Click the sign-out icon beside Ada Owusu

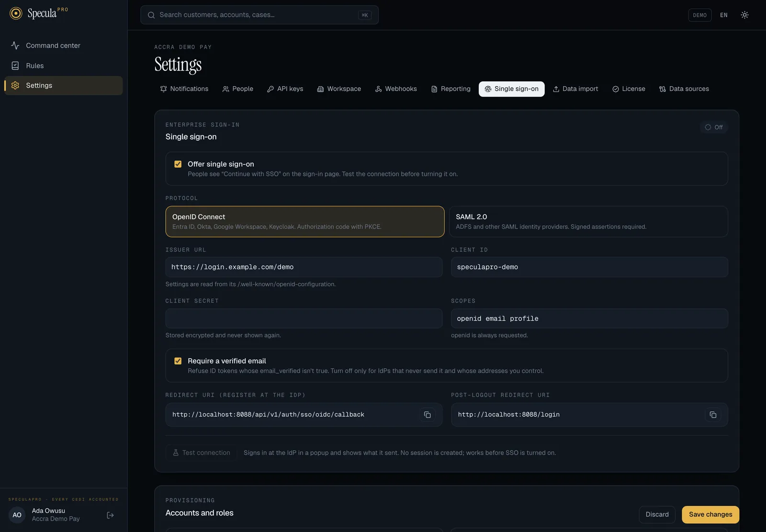[110, 515]
